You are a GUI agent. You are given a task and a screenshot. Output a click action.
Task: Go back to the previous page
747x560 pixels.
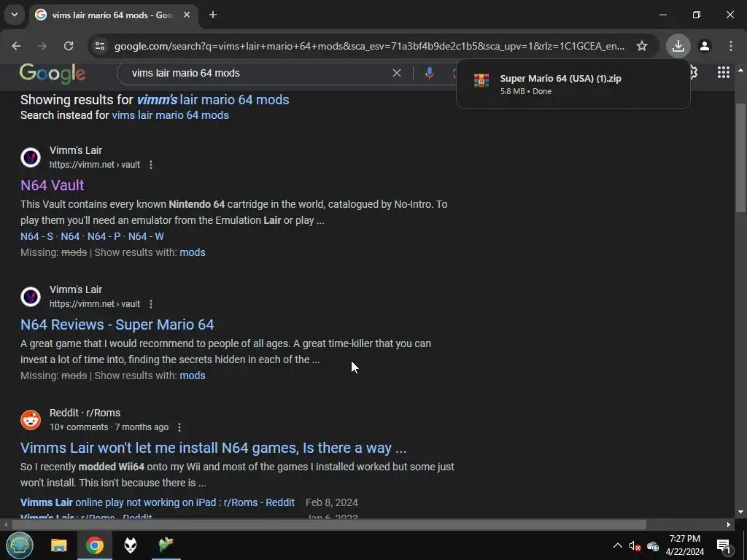tap(16, 46)
